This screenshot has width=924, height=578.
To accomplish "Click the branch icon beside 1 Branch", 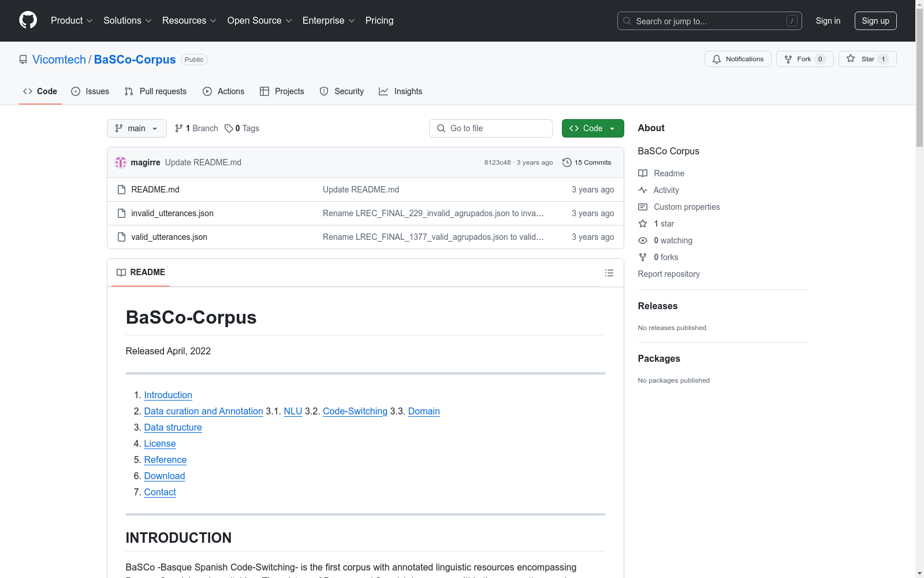I will click(x=179, y=128).
